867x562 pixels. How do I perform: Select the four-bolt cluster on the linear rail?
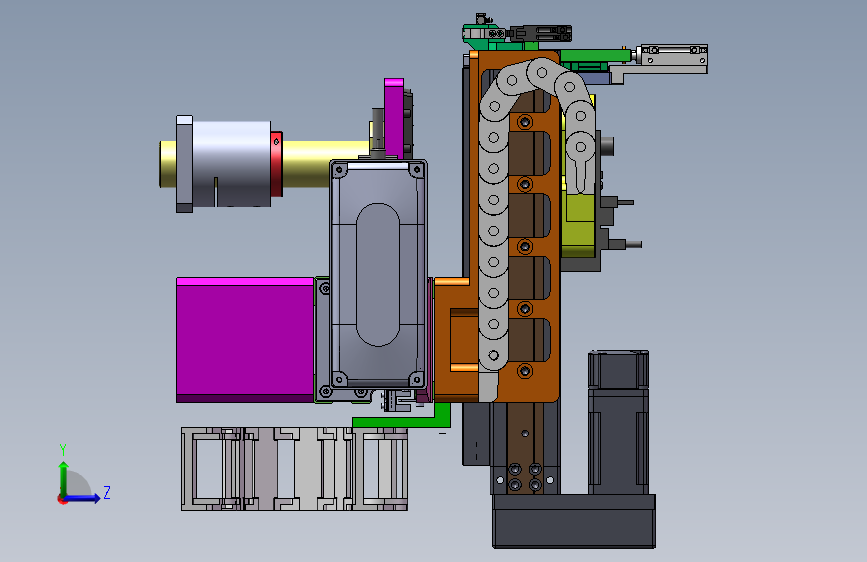coord(525,477)
